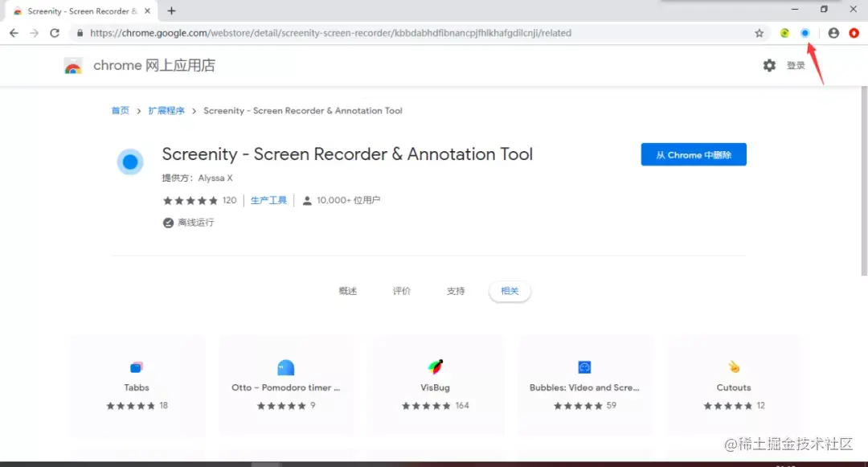
Task: Open the VisBug extension icon
Action: coord(435,367)
